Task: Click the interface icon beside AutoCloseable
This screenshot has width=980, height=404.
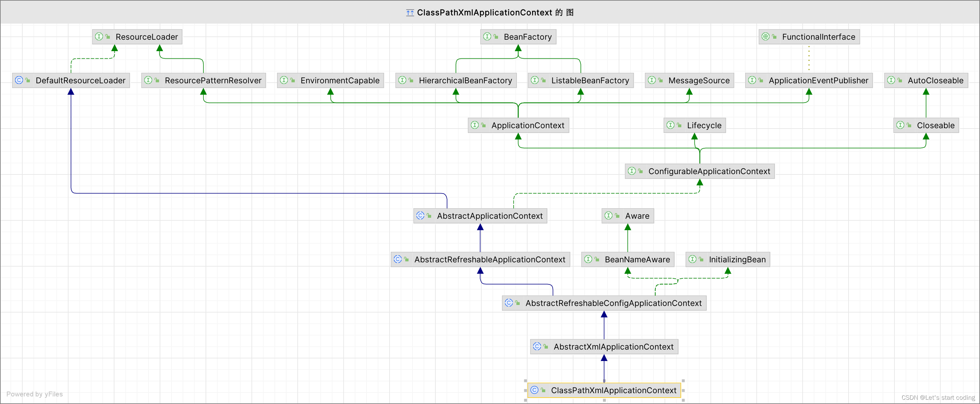Action: pyautogui.click(x=891, y=80)
